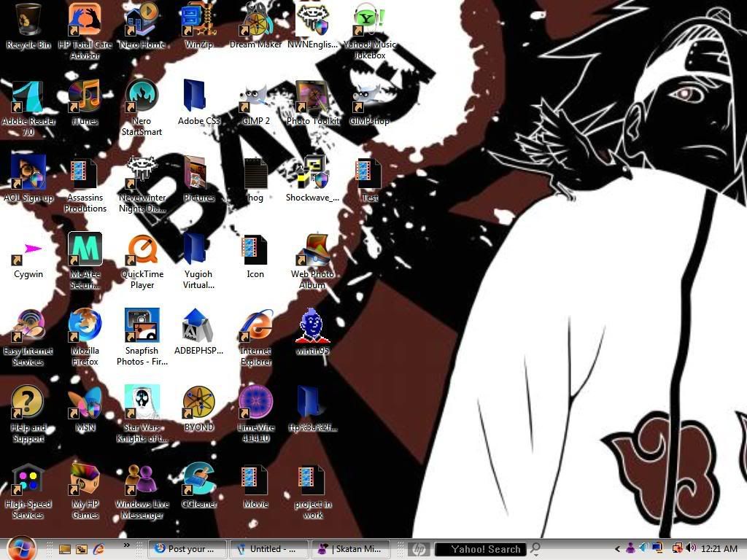Start iTunes

[x=85, y=96]
